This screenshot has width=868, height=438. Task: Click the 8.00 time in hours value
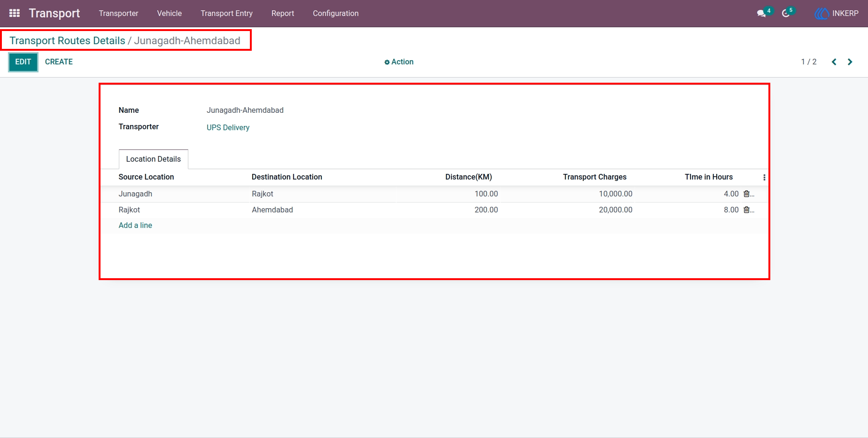tap(731, 210)
